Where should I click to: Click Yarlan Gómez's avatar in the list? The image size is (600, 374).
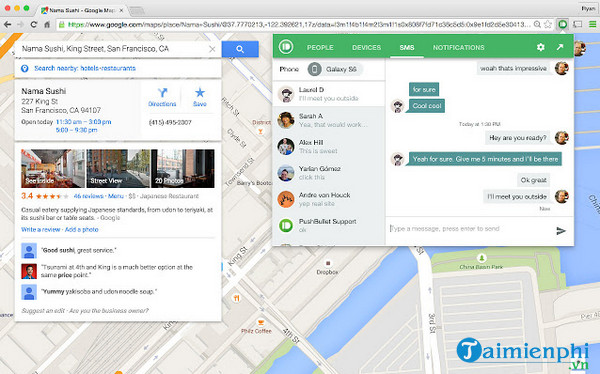(x=285, y=173)
